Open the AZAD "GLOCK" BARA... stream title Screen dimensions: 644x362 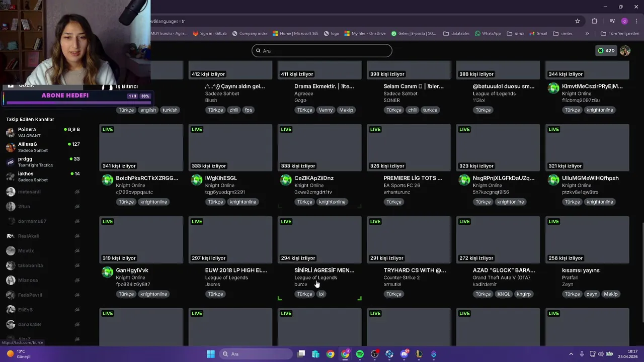(x=504, y=270)
